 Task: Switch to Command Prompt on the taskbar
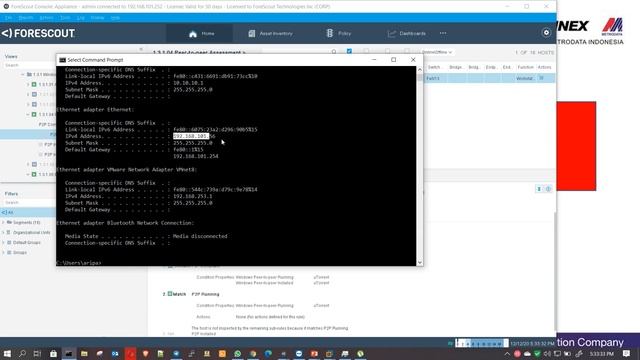pos(69,353)
